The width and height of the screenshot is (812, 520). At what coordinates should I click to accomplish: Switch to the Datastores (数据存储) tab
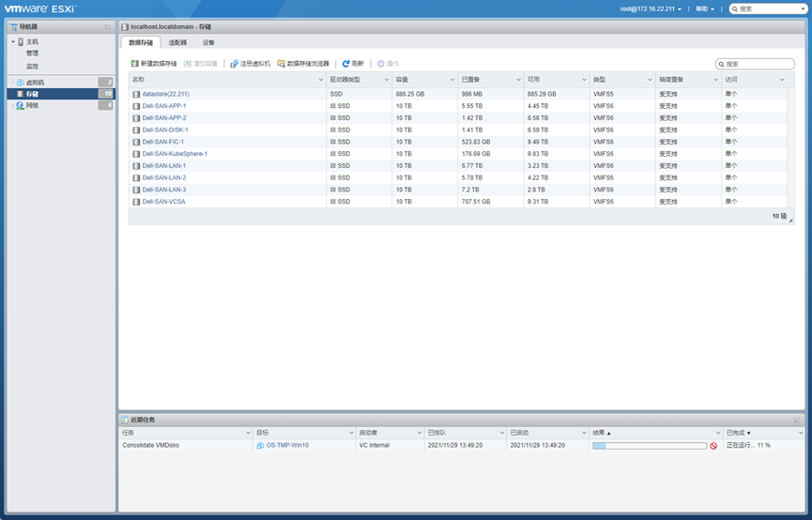pos(141,42)
